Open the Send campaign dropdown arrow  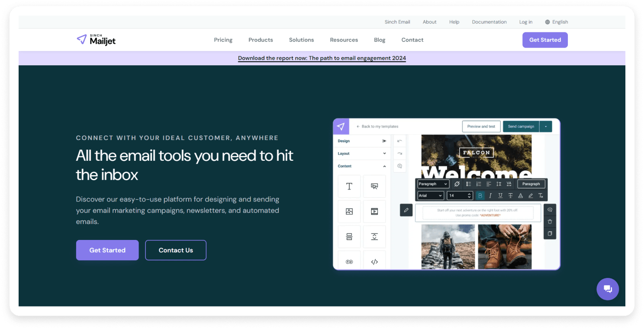click(546, 127)
